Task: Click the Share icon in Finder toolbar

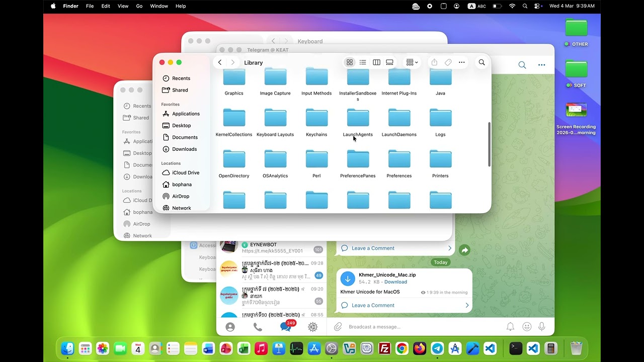Action: (434, 62)
